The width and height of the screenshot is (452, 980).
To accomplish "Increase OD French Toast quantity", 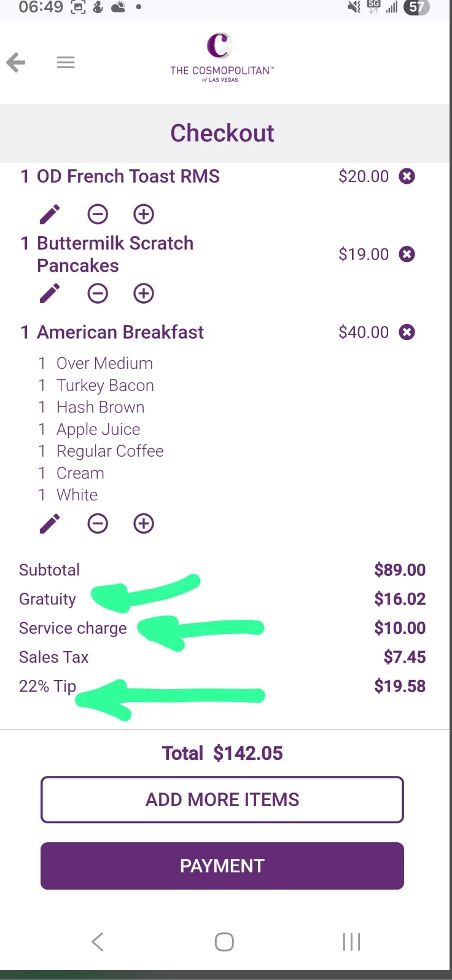I will [x=144, y=214].
